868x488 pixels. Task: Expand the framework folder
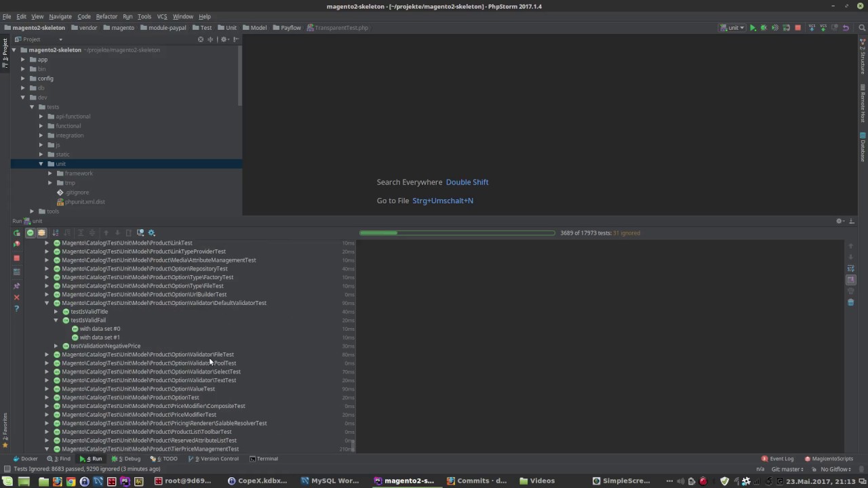50,174
